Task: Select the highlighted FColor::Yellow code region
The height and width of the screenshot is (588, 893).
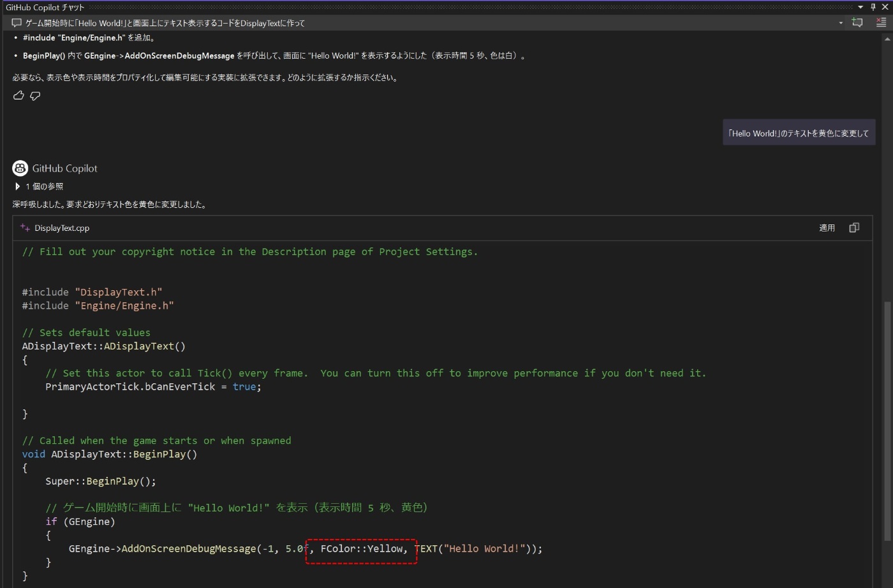Action: tap(361, 548)
